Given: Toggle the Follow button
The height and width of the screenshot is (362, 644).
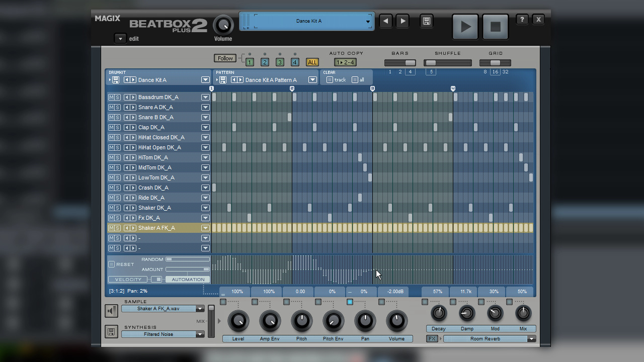Looking at the screenshot, I should coord(225,58).
